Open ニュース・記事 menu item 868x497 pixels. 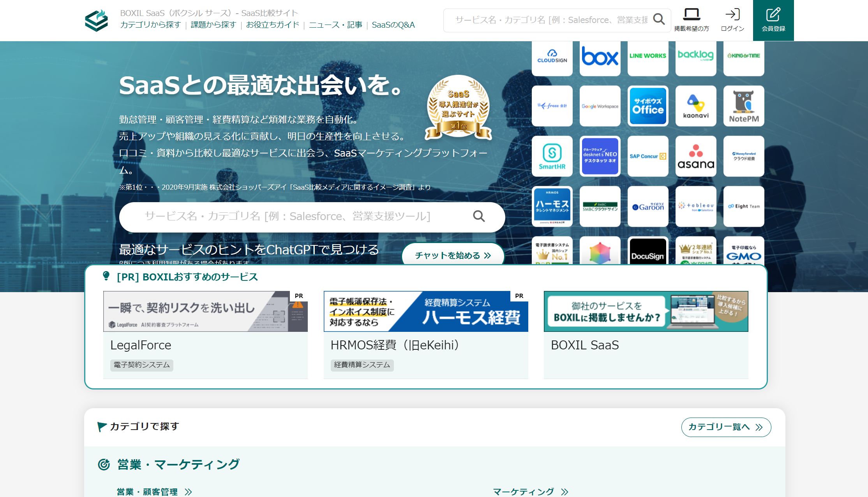coord(335,25)
